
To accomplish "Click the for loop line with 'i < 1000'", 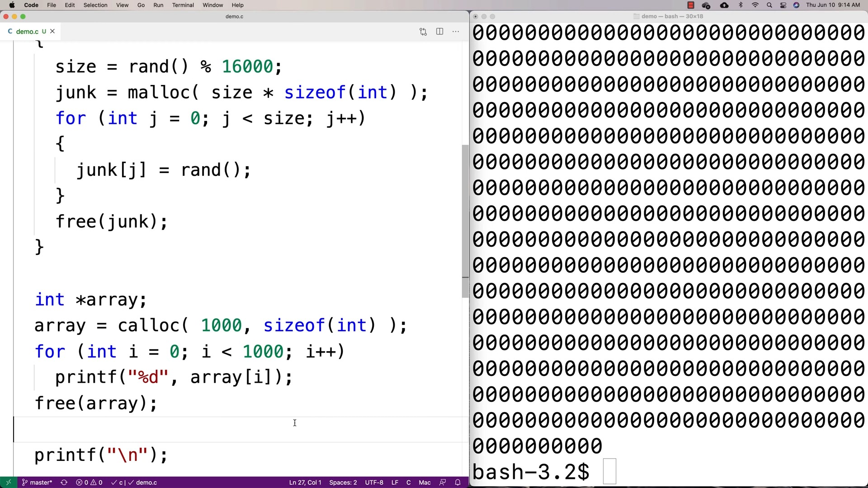I will click(190, 351).
